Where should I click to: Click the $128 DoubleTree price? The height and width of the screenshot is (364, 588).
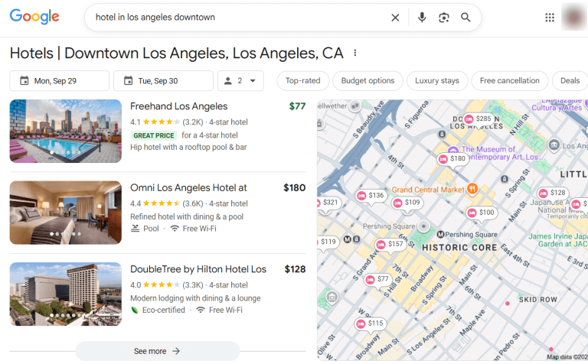295,269
